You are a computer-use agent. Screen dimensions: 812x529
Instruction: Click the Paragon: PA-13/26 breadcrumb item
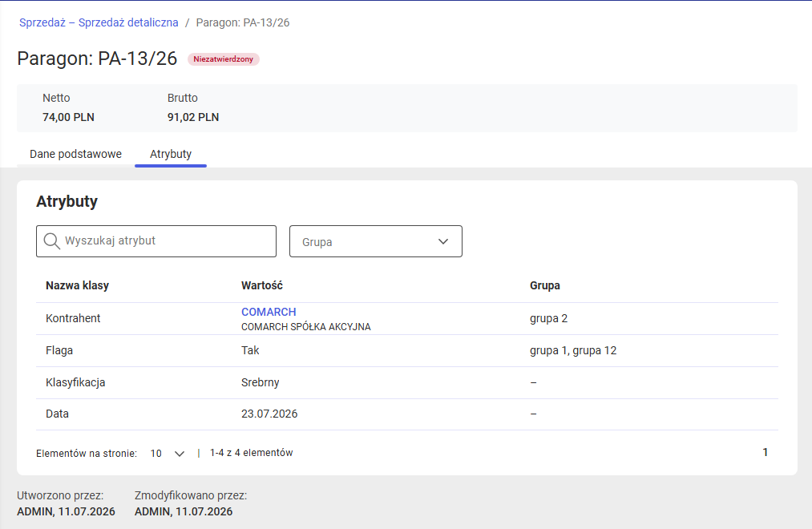243,22
